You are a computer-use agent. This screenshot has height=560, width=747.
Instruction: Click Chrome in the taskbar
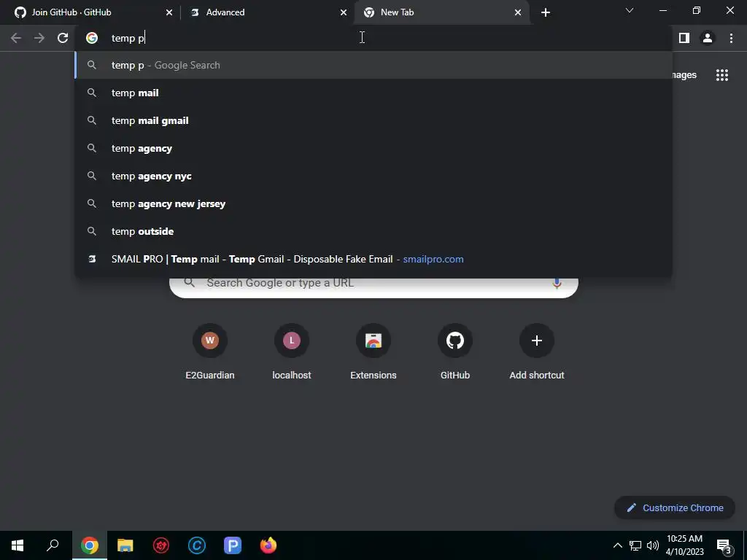click(x=90, y=545)
